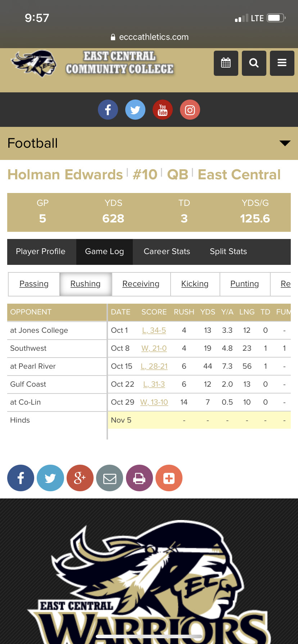Expand the Football dropdown arrow
The image size is (298, 644).
pos(285,143)
